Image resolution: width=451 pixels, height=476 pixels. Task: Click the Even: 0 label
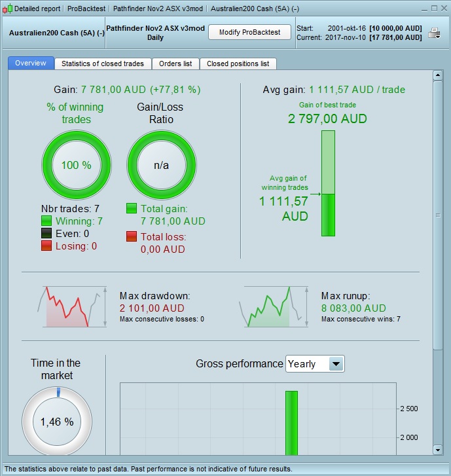72,234
